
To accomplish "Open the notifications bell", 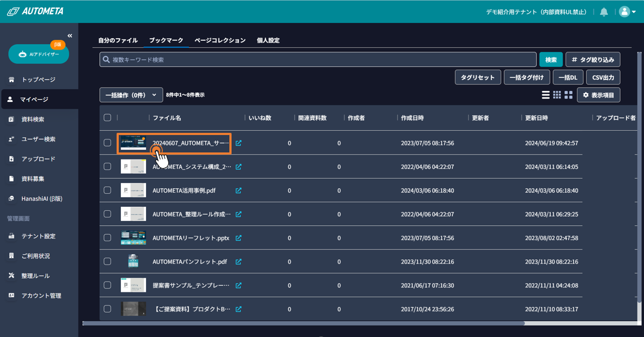I will [x=604, y=12].
